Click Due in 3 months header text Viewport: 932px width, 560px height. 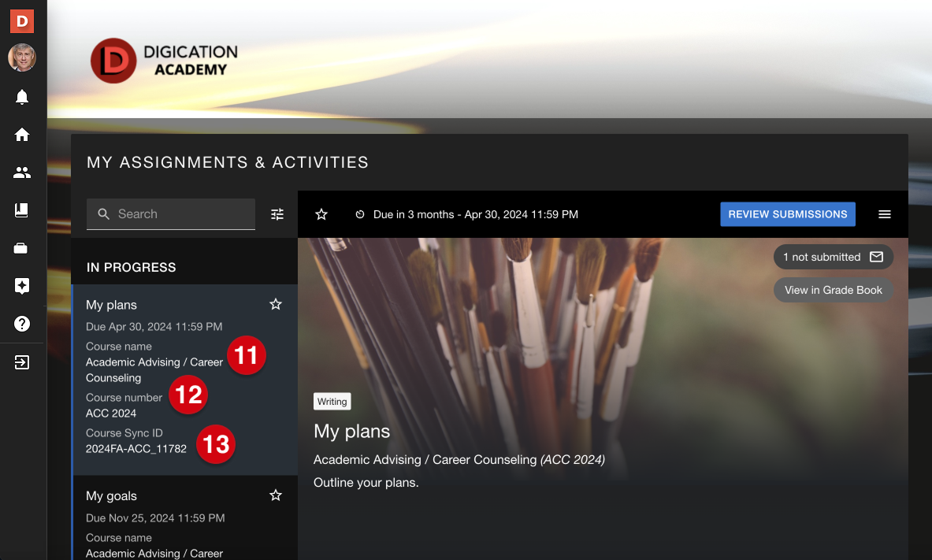tap(476, 214)
